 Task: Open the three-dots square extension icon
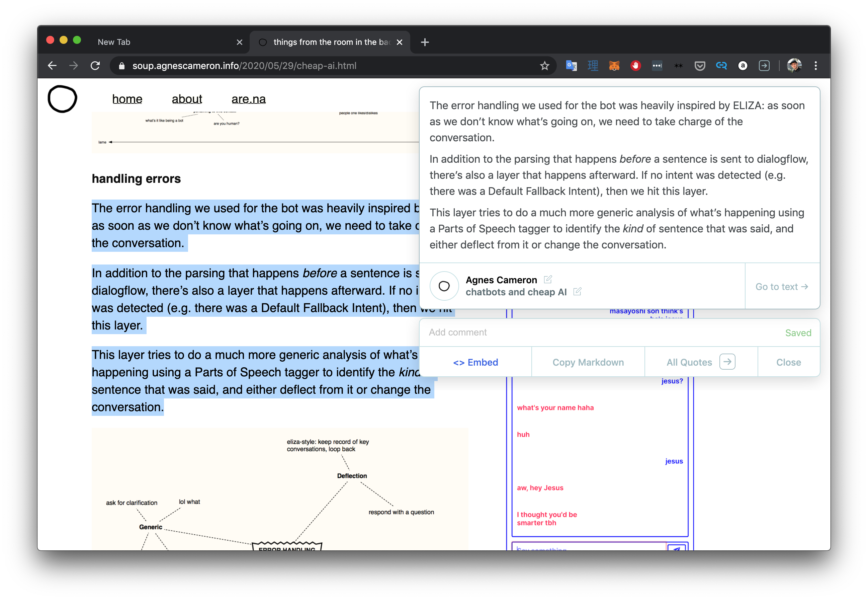pos(657,66)
